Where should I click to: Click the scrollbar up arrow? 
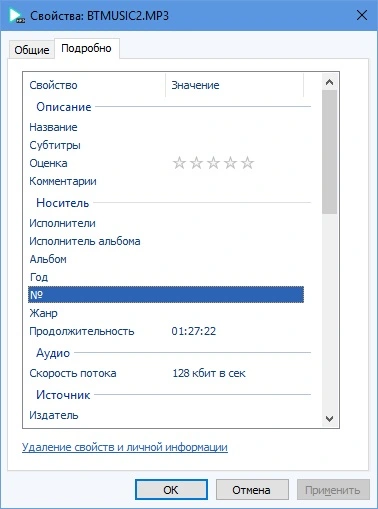click(329, 82)
